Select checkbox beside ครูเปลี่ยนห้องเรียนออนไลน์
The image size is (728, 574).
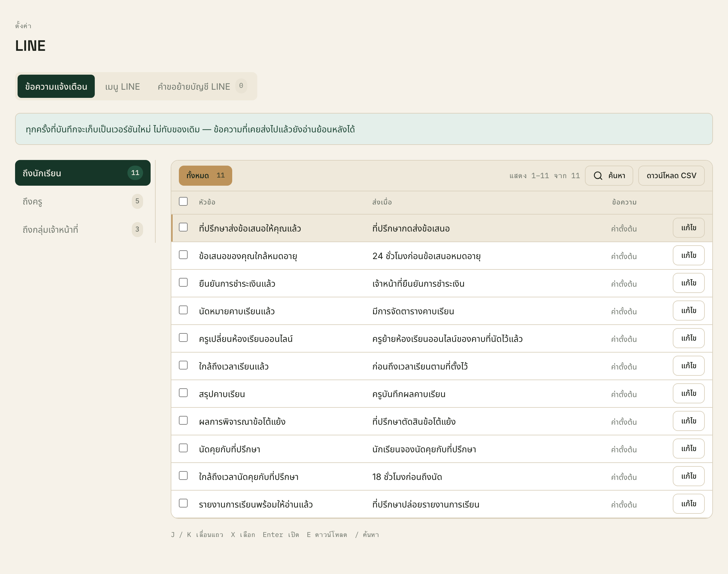pos(183,337)
